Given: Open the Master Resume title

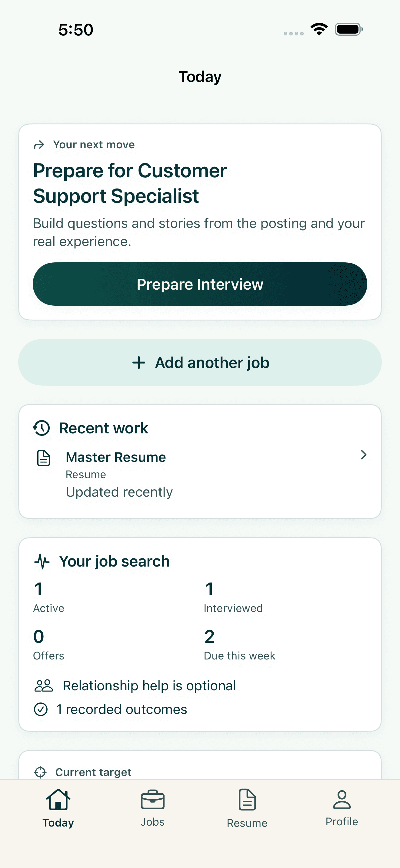Looking at the screenshot, I should [116, 457].
